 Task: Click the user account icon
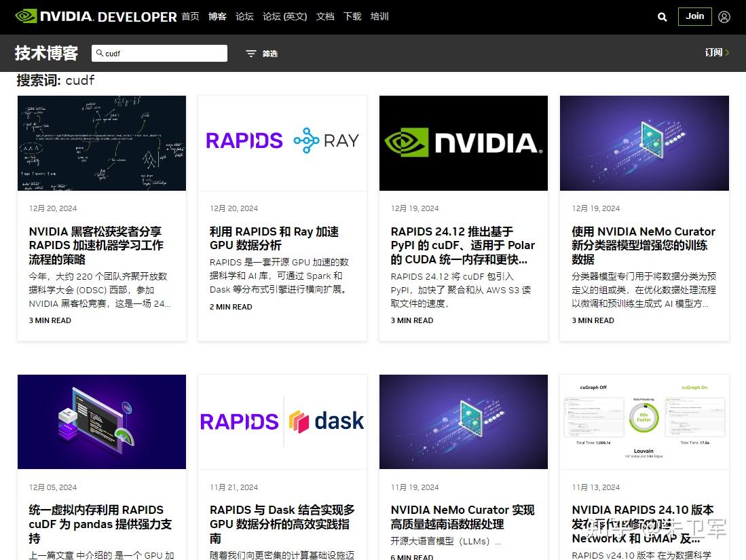pyautogui.click(x=725, y=17)
